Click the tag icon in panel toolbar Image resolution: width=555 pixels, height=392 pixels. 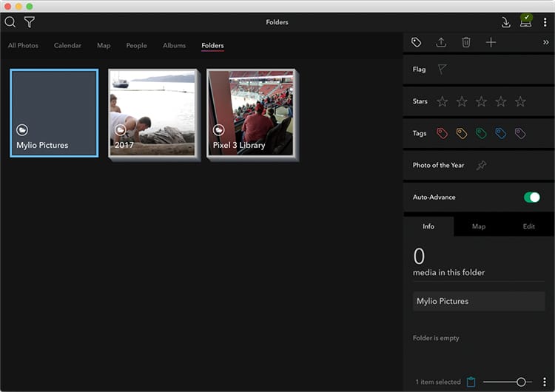(x=417, y=42)
